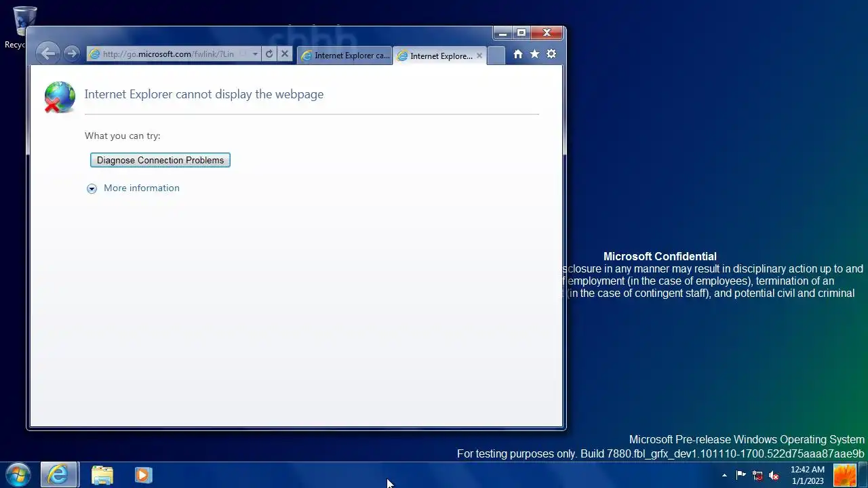
Task: Open the Home page icon
Action: [x=518, y=54]
